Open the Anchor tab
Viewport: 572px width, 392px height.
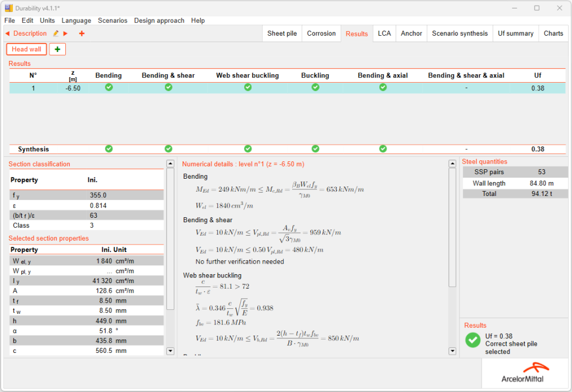point(411,34)
